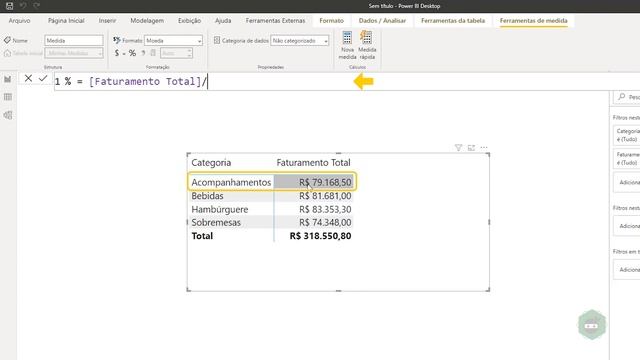Open the Tabela inicial dropdown
The image size is (640, 360).
[74, 53]
